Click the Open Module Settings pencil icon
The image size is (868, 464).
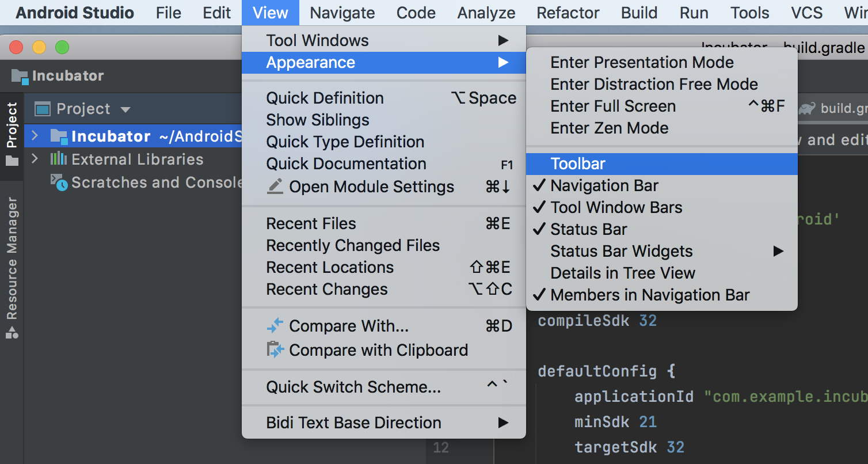276,187
